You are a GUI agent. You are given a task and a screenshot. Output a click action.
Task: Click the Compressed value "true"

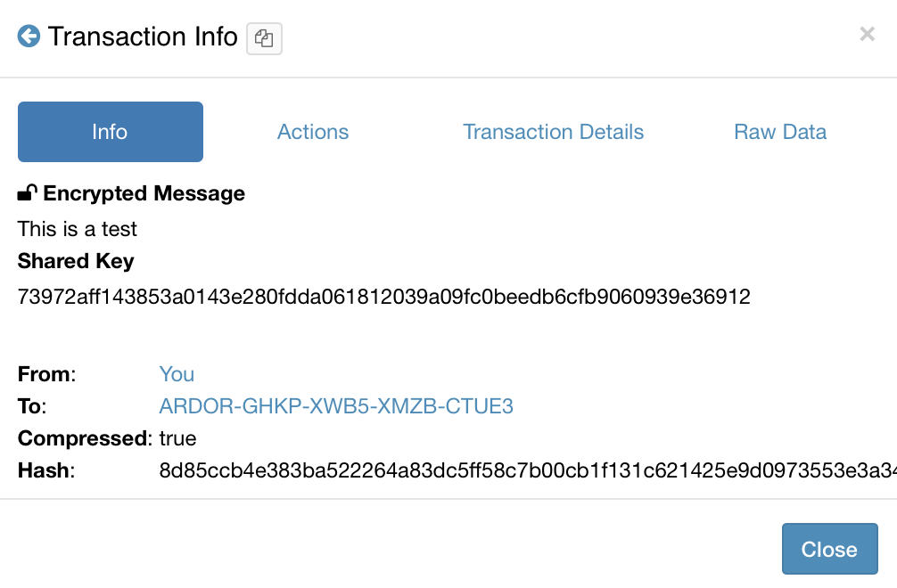[x=177, y=438]
